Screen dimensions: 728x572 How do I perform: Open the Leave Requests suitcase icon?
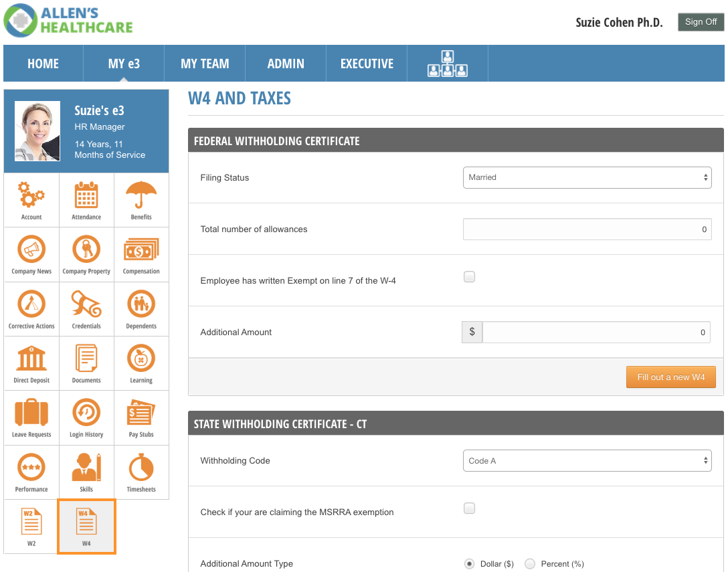click(x=31, y=414)
